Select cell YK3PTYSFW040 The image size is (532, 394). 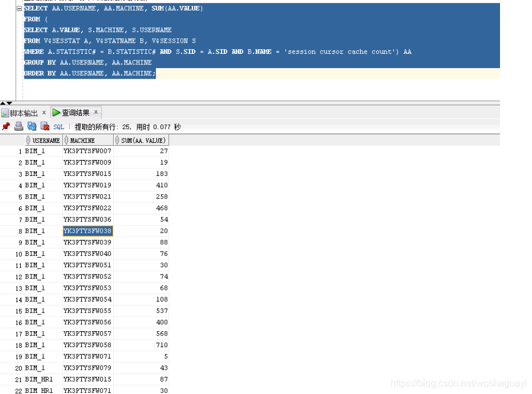(88, 254)
